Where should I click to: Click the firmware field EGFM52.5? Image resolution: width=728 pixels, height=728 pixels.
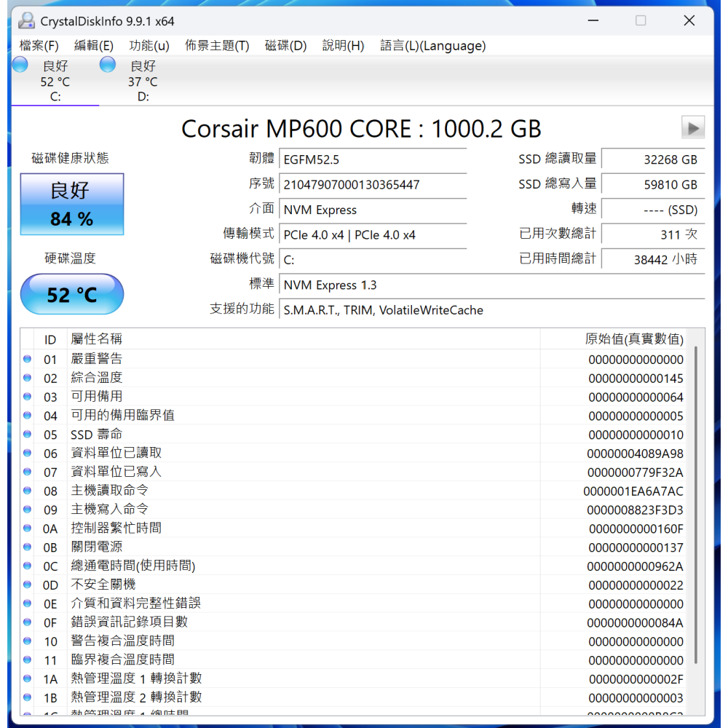(373, 159)
